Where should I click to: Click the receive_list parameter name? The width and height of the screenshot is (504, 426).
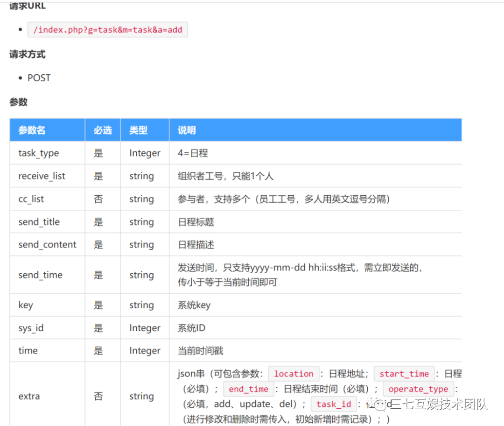pos(42,176)
